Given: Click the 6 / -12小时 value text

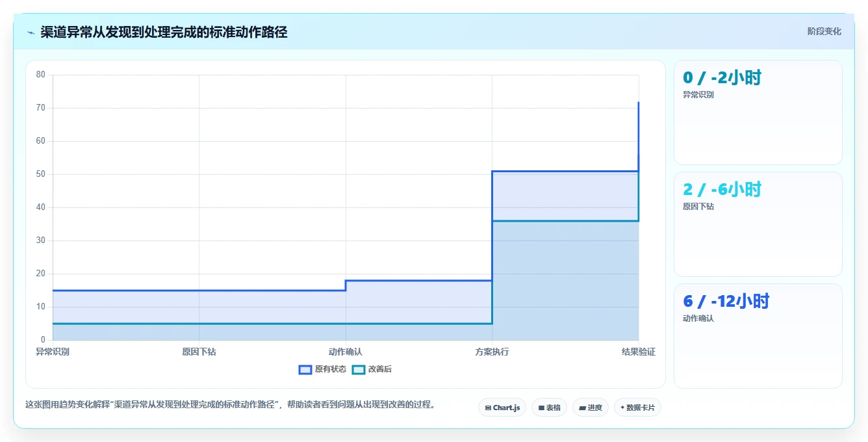Looking at the screenshot, I should [x=726, y=302].
